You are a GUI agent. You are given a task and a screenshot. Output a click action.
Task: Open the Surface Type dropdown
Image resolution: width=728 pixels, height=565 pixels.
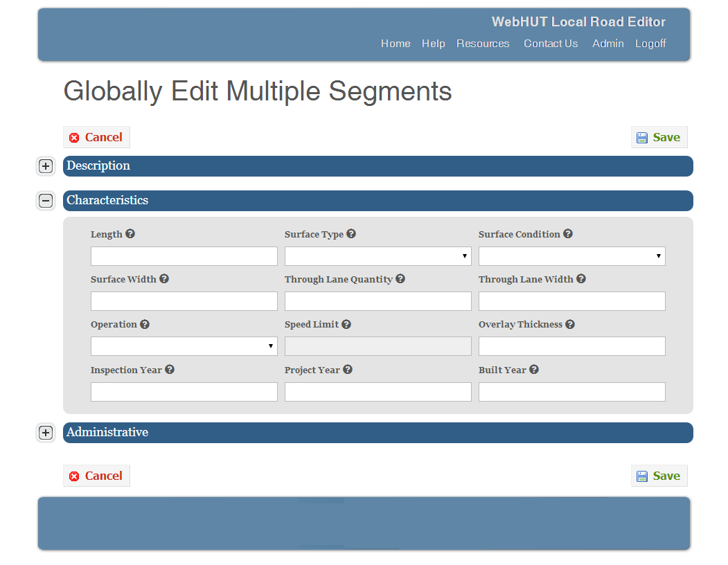tap(378, 256)
